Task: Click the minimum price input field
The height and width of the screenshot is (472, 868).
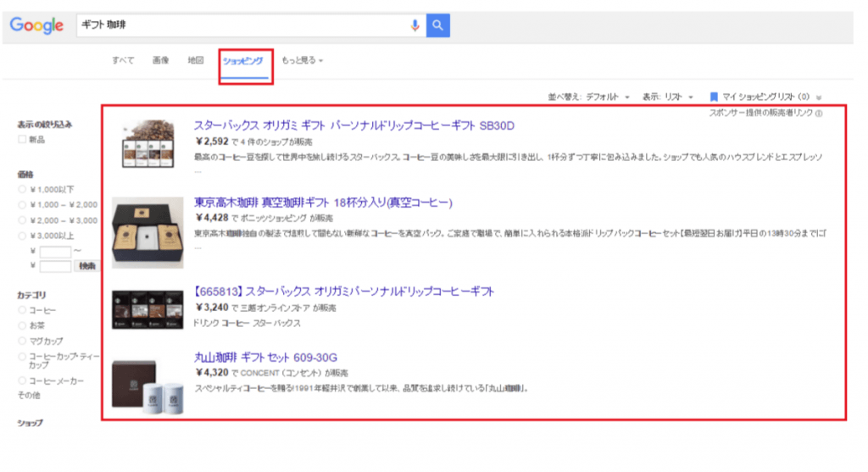Action: pyautogui.click(x=55, y=252)
